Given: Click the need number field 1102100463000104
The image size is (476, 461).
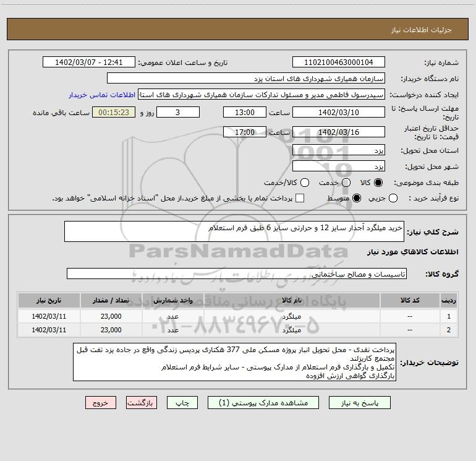Looking at the screenshot, I should 339,62.
